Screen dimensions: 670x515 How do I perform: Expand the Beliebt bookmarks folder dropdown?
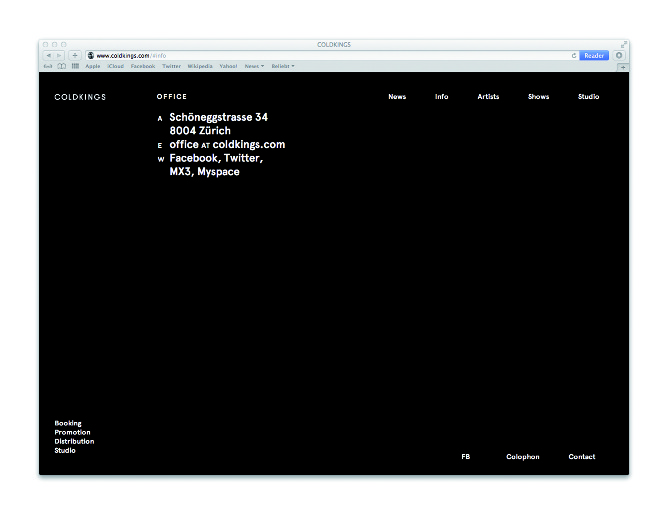[x=282, y=66]
